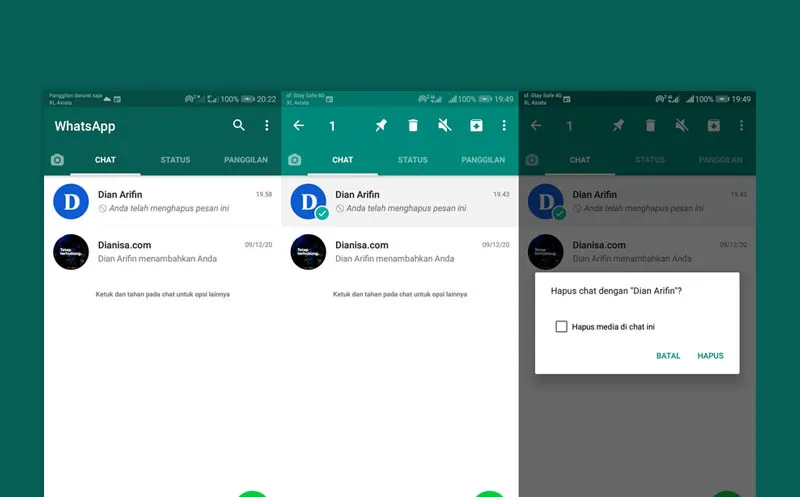This screenshot has height=497, width=800.
Task: Open Dianisa.com chat on the left screen
Action: coord(160,251)
